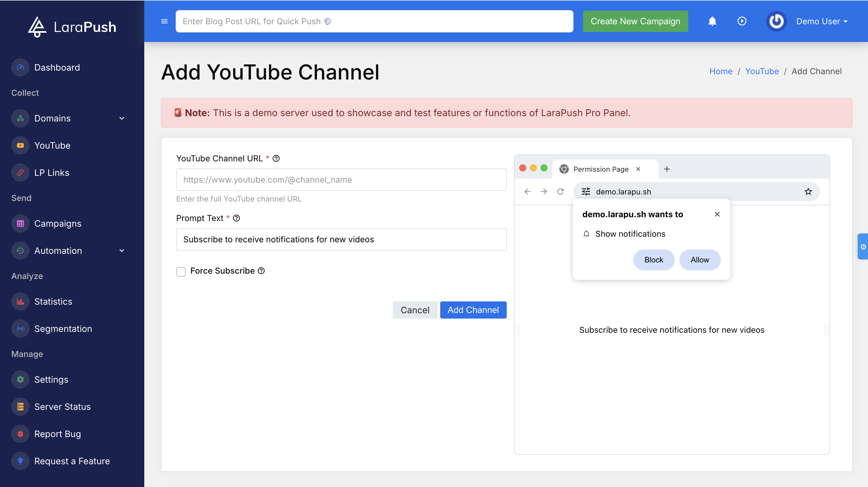Click help icon beside YouTube Channel URL
The image size is (868, 487).
pyautogui.click(x=276, y=158)
